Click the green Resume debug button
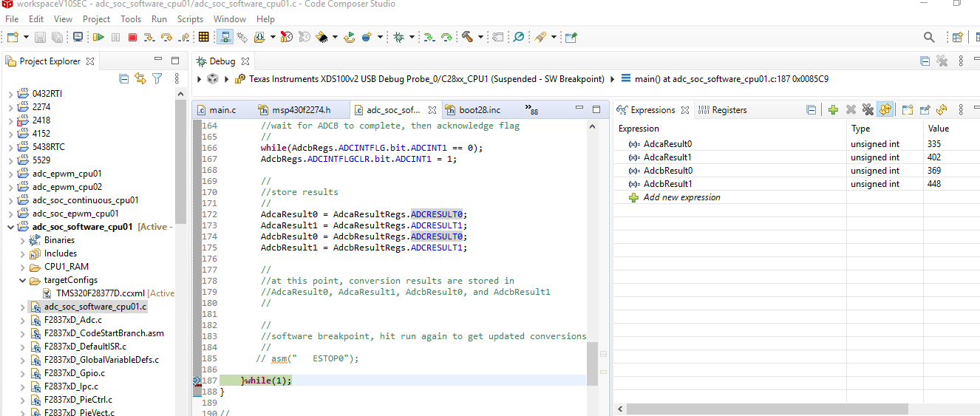The width and height of the screenshot is (980, 416). pyautogui.click(x=98, y=37)
